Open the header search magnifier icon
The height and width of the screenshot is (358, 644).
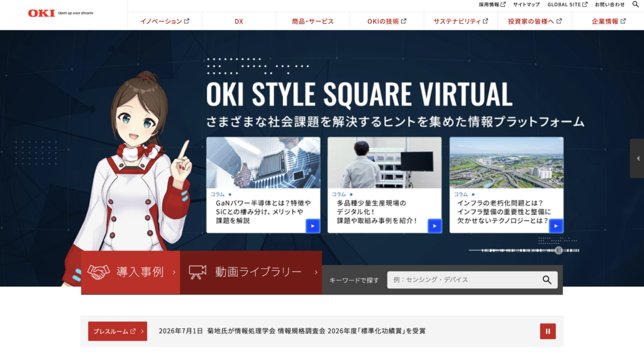point(635,4)
